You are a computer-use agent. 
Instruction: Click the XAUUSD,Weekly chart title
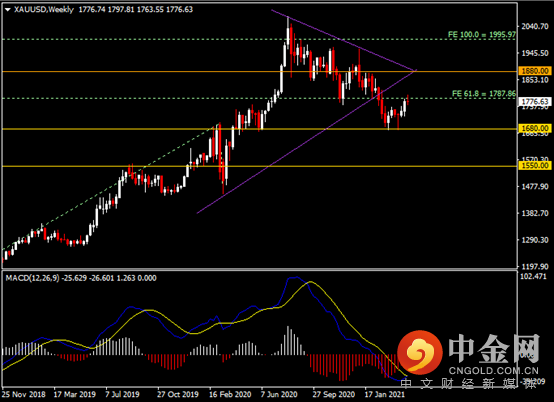(x=44, y=10)
